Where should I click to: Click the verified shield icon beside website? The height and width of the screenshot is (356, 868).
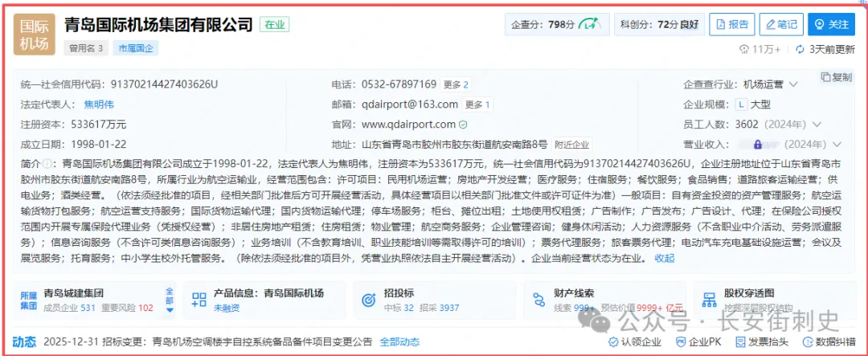[464, 124]
